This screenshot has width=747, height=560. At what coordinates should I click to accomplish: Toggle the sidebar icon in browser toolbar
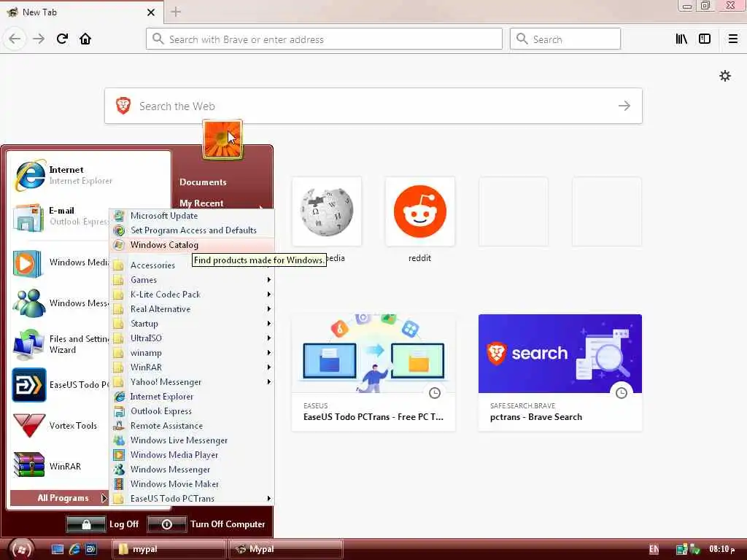pyautogui.click(x=705, y=39)
